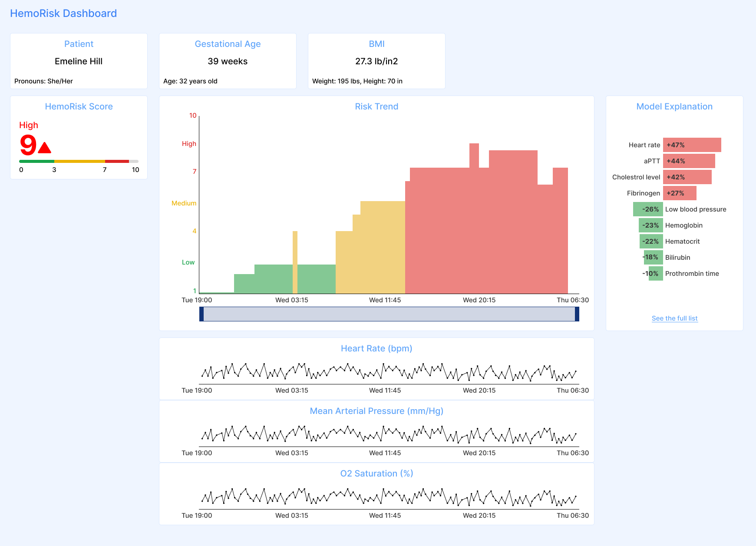Click the Gestational Age card header
The width and height of the screenshot is (756, 546).
click(228, 43)
